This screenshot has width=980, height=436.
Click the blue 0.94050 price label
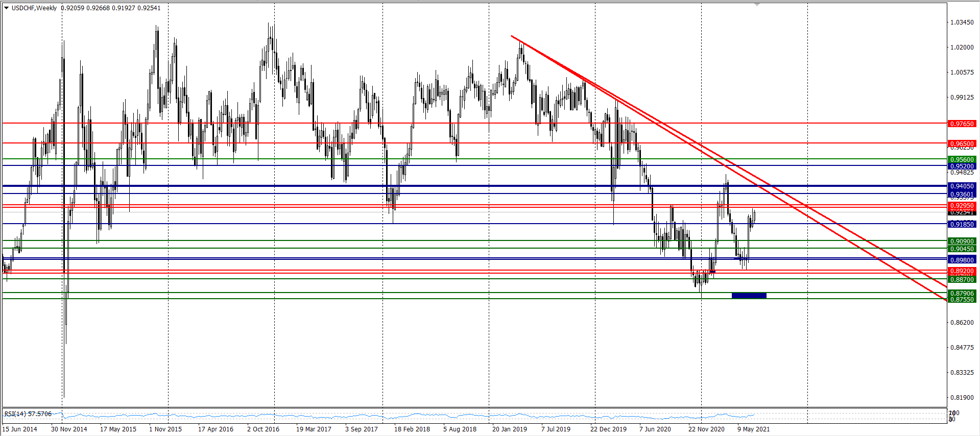pyautogui.click(x=962, y=186)
